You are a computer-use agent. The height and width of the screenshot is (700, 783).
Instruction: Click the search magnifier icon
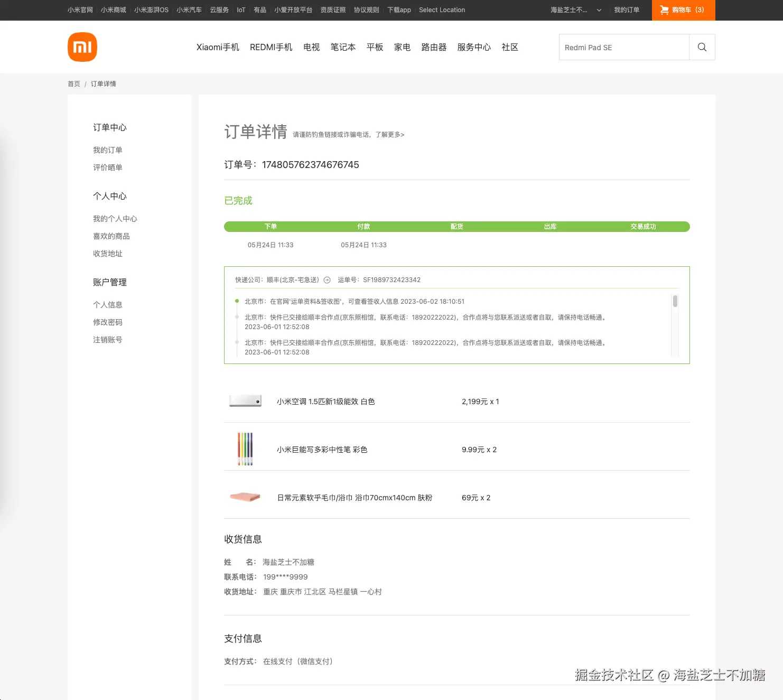tap(702, 47)
